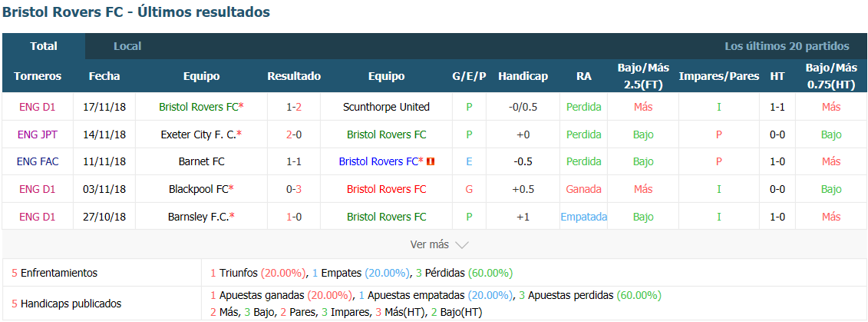The image size is (868, 322).
Task: Open the Scunthorpe United team link
Action: (386, 107)
